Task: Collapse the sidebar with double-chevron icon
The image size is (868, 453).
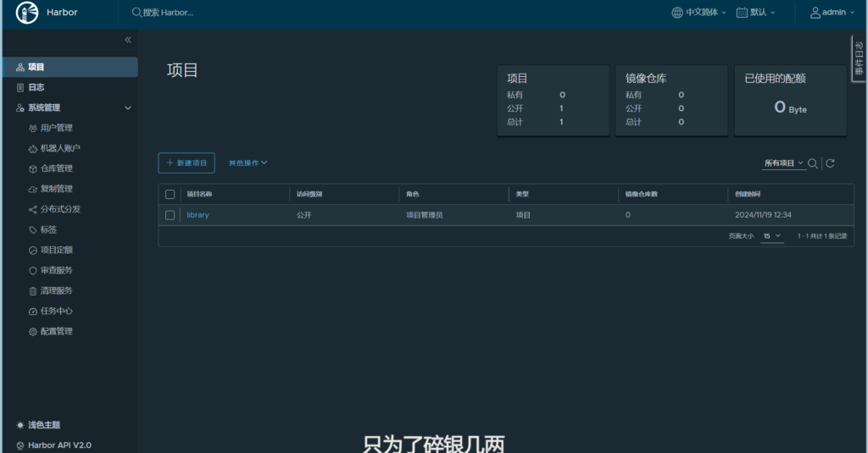Action: [x=128, y=40]
